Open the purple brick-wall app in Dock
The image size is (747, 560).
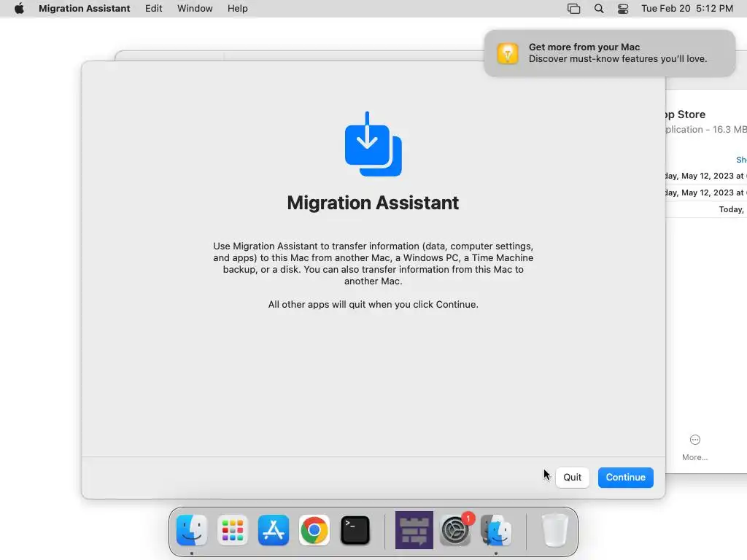(414, 530)
